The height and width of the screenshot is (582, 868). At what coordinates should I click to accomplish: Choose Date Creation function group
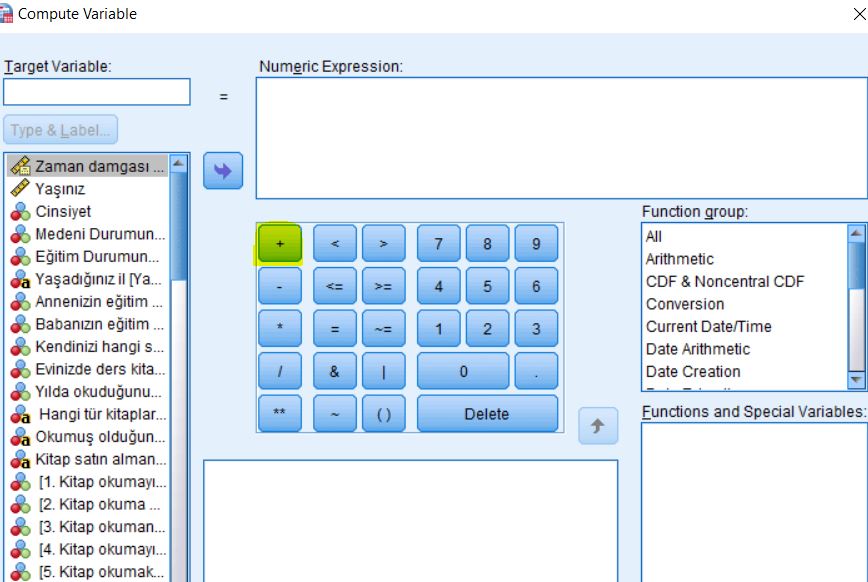(x=693, y=371)
